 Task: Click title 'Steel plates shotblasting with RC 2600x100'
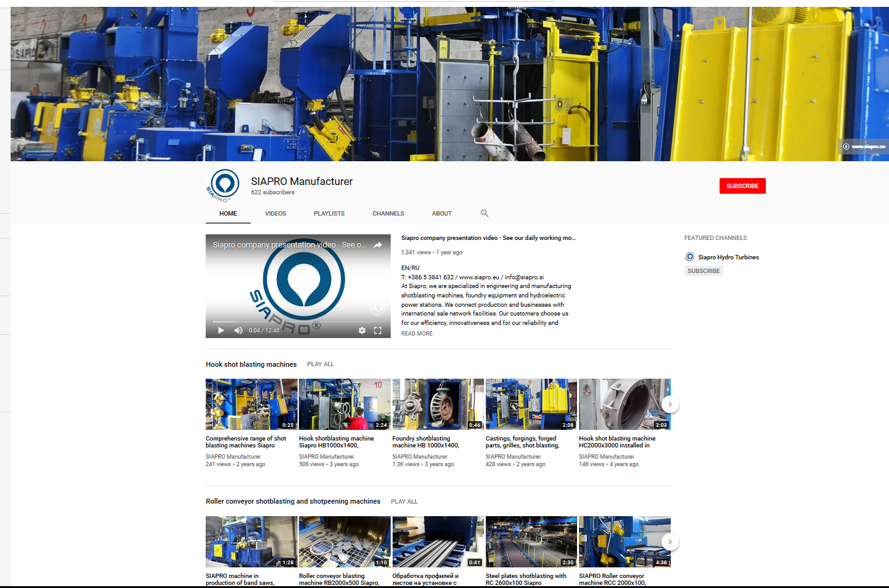pos(526,579)
